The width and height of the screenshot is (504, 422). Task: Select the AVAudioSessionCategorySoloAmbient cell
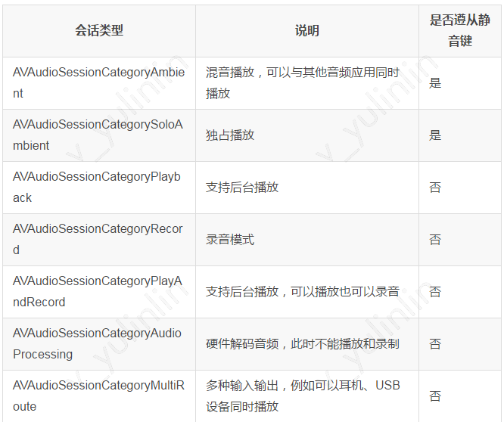pyautogui.click(x=98, y=135)
